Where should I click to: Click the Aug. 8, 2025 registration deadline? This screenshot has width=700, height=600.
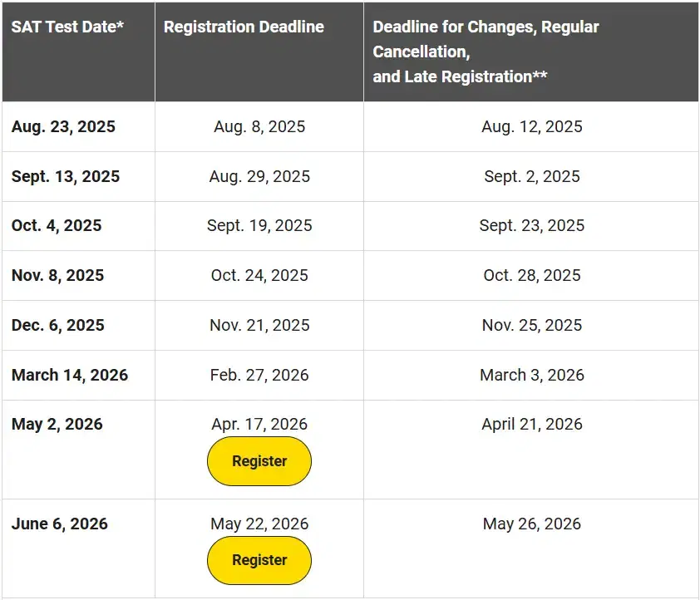point(259,126)
